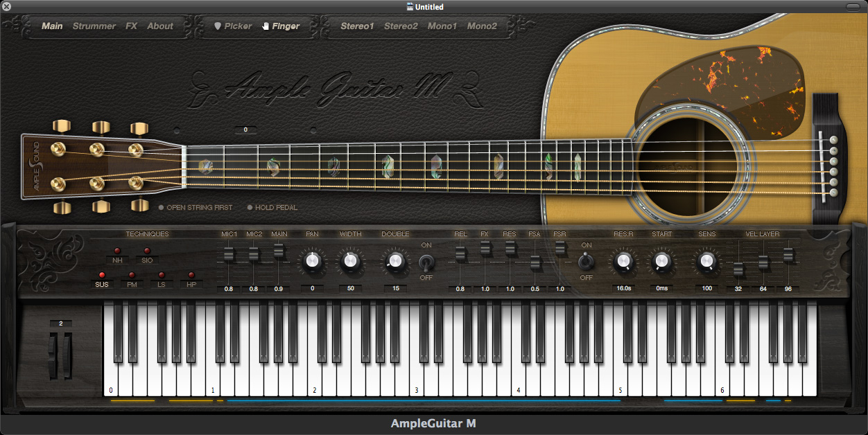This screenshot has height=435, width=868.
Task: Flip the Double ON/OFF switch
Action: pos(426,262)
